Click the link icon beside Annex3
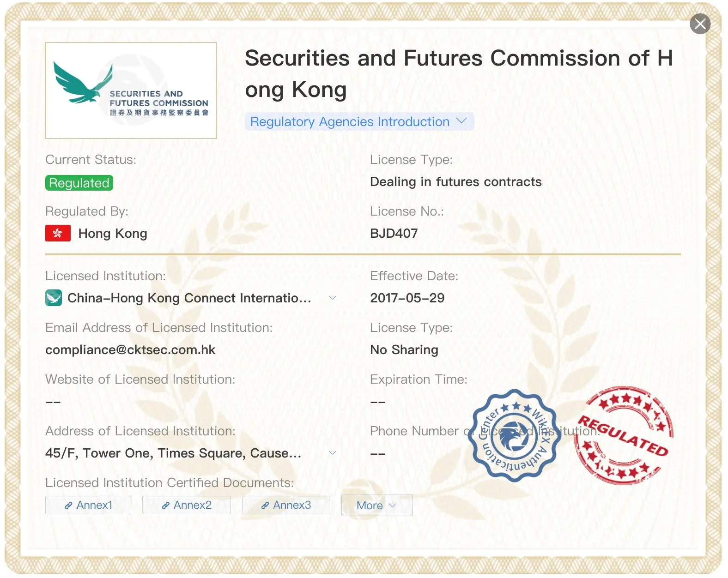Screen dimensions: 728x578 point(265,506)
